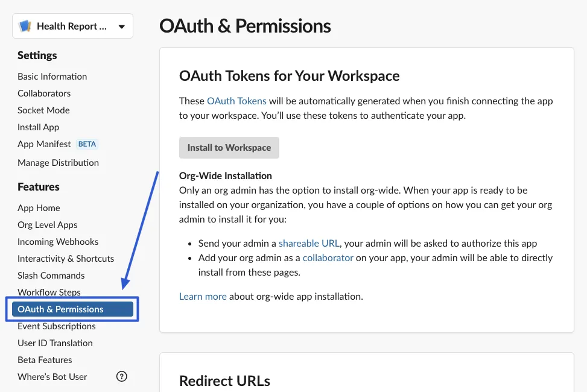Go to Slash Commands
This screenshot has height=392, width=587.
(x=51, y=276)
